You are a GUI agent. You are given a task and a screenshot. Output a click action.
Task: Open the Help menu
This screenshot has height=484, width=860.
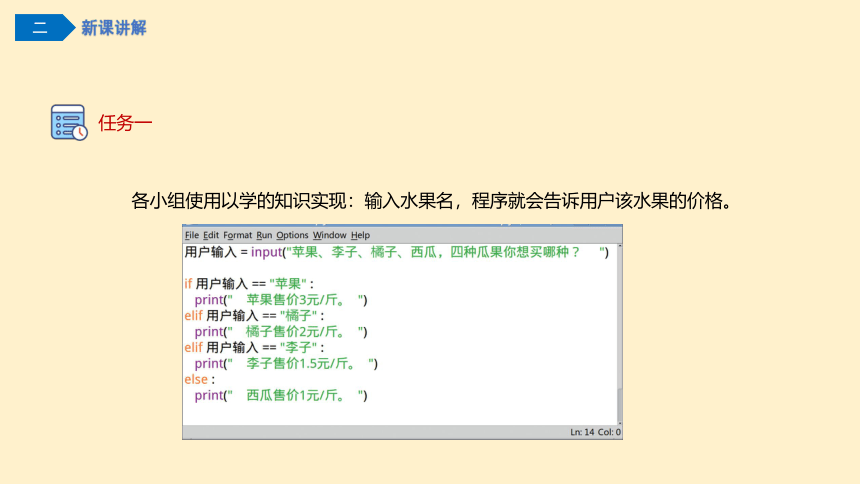pyautogui.click(x=360, y=235)
